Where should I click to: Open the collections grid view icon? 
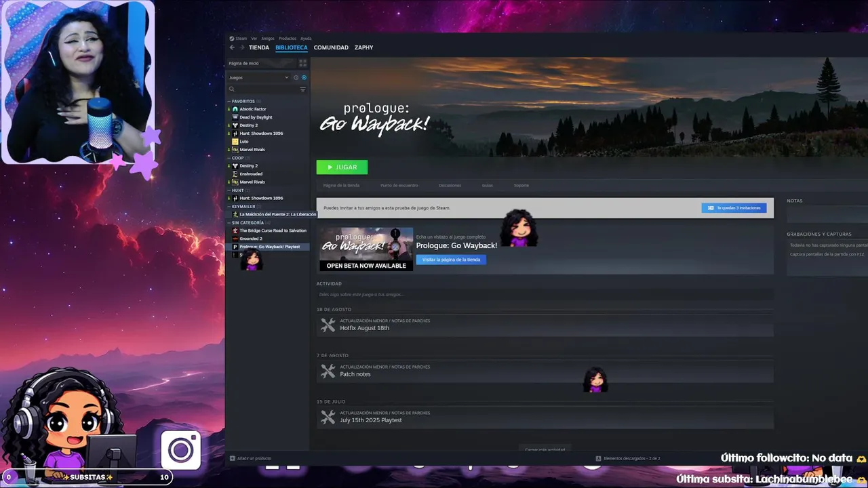pos(302,63)
